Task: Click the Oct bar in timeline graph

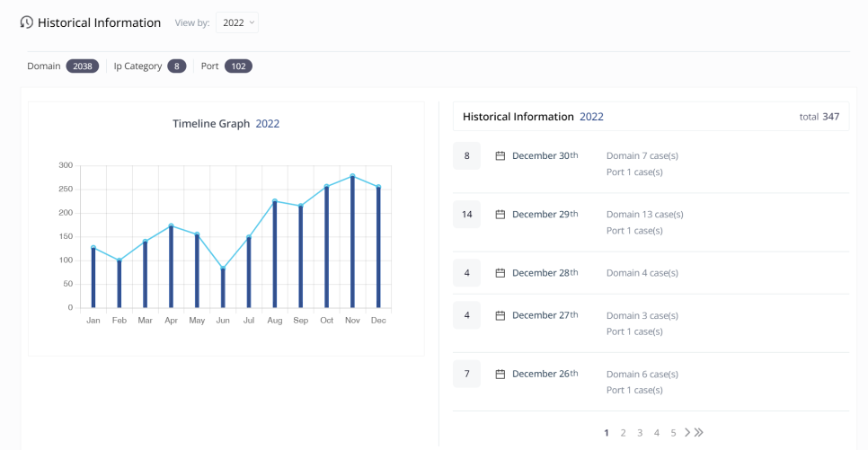Action: pos(326,247)
